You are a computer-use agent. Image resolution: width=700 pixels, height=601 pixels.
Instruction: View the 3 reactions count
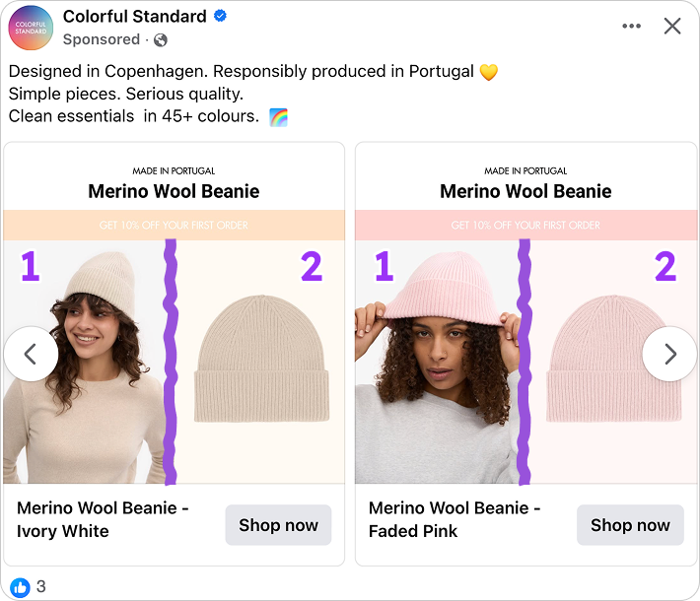tap(41, 587)
